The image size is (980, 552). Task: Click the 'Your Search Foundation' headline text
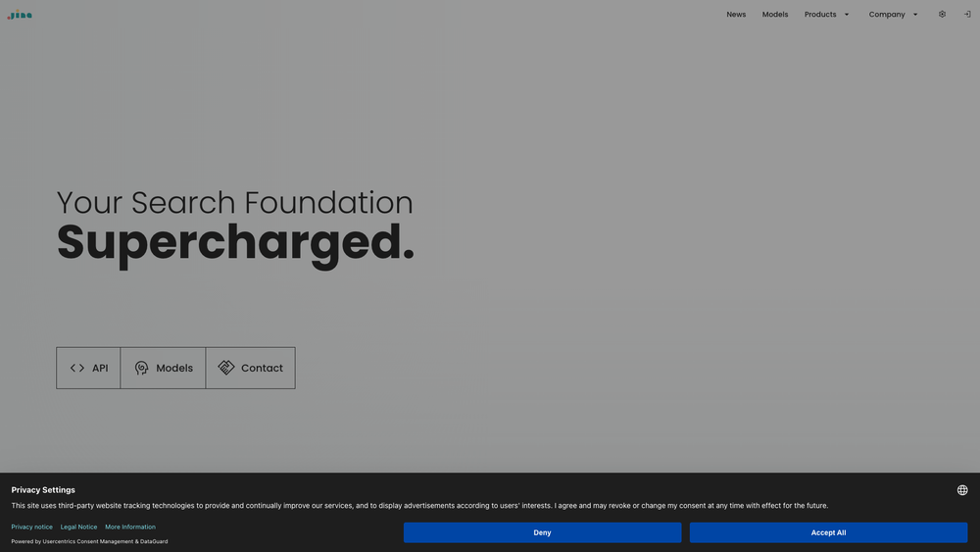point(235,203)
